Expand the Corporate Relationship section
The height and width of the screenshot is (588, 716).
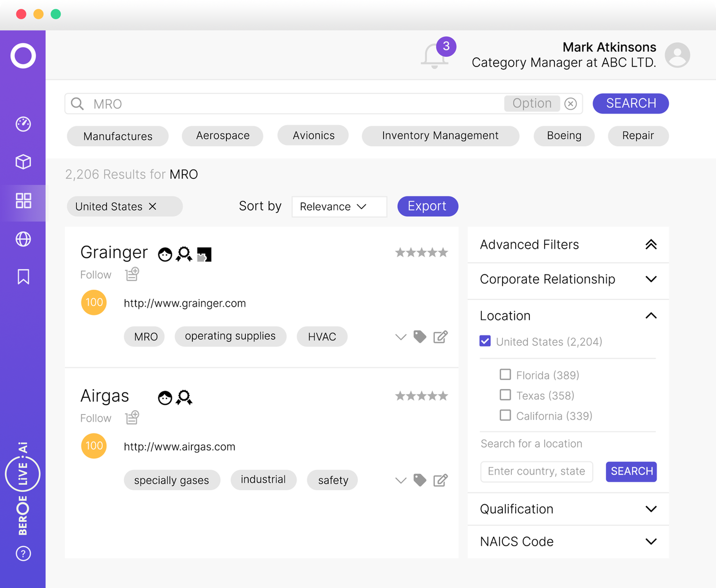(x=651, y=279)
